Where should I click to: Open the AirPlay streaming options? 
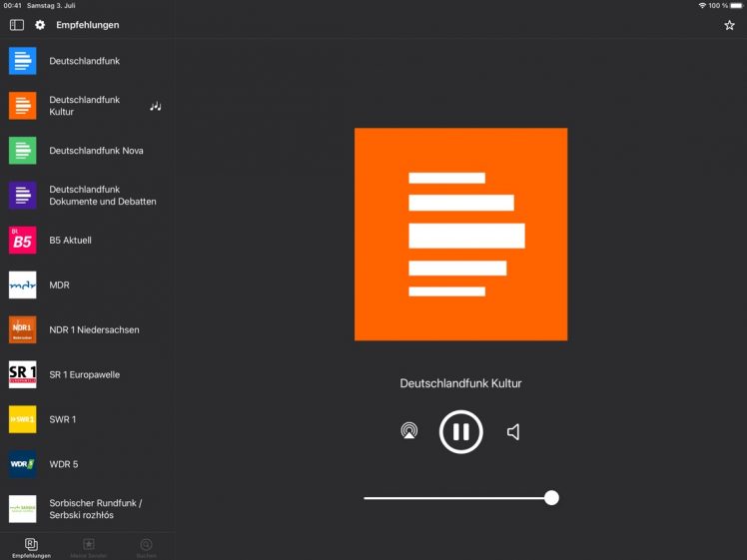click(x=408, y=431)
